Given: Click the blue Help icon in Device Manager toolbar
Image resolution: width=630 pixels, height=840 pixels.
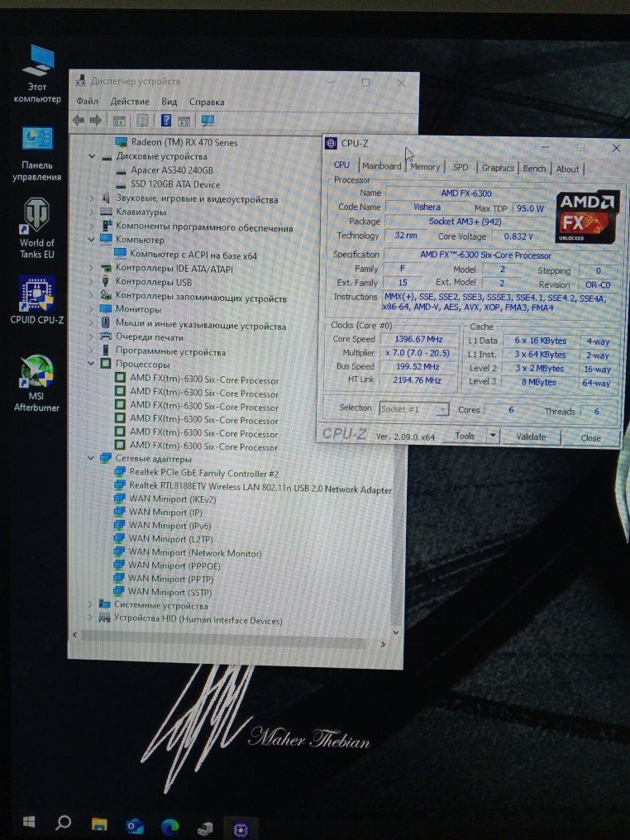Looking at the screenshot, I should 166,120.
